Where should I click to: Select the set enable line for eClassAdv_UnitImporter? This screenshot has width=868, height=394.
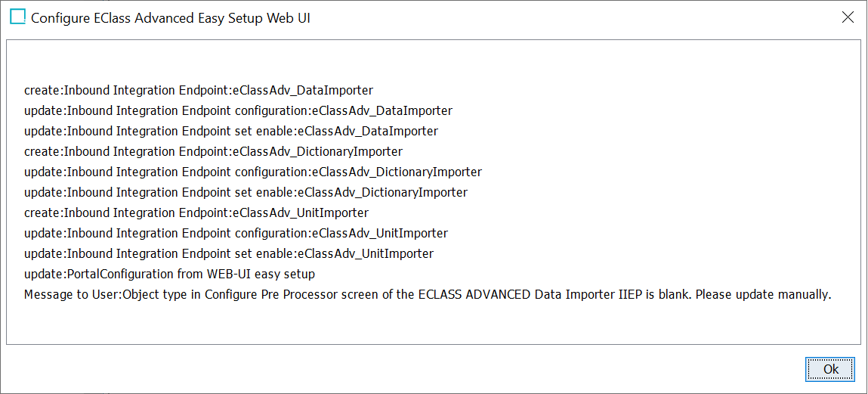[x=229, y=254]
